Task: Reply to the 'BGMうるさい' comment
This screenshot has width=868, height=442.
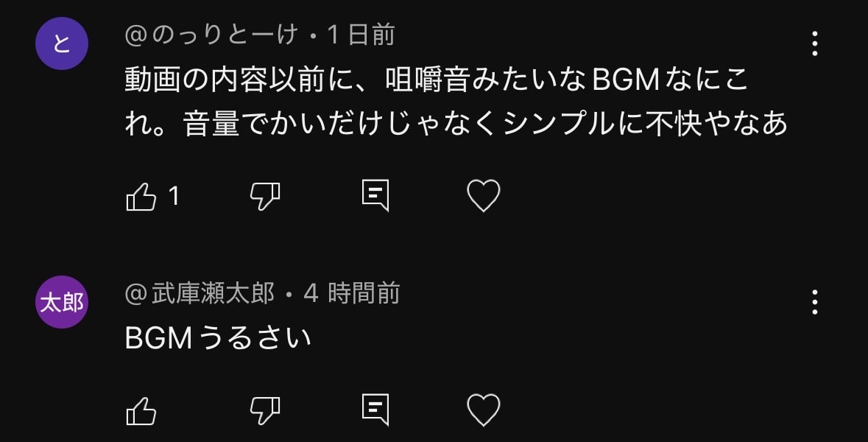Action: [x=375, y=410]
